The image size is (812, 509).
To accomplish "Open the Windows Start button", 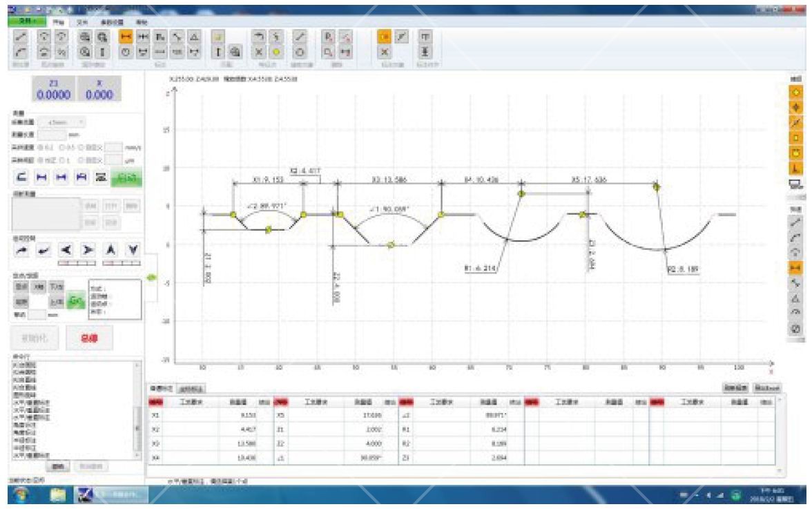I will click(x=21, y=495).
